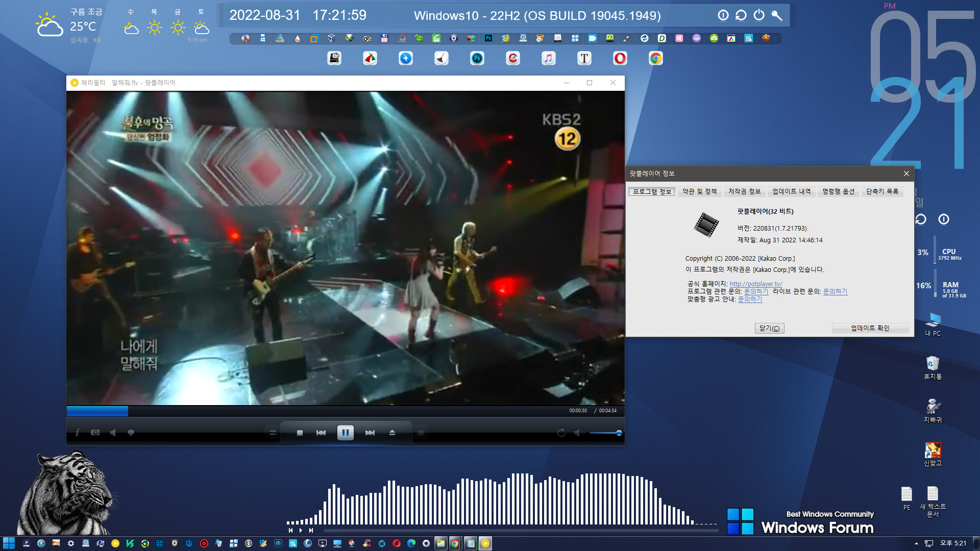The image size is (980, 551).
Task: Click the wrench icon in the top bar
Action: coord(777,15)
